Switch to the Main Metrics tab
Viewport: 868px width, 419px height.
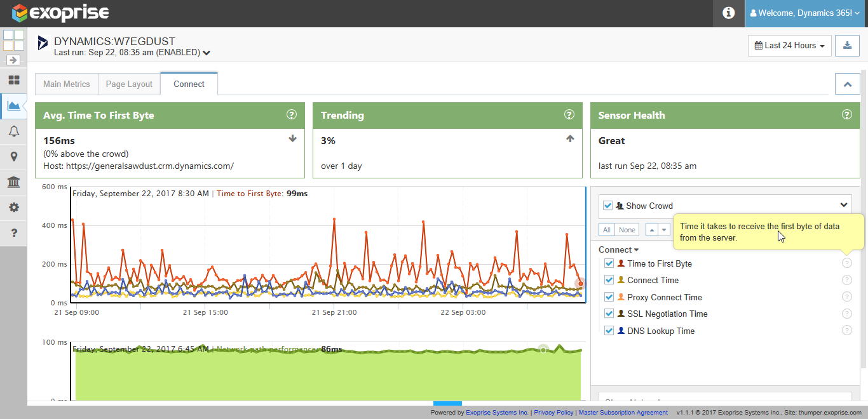tap(67, 84)
